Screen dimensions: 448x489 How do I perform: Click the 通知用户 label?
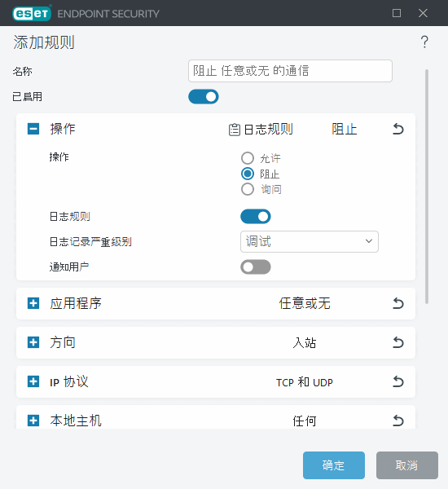[x=69, y=267]
